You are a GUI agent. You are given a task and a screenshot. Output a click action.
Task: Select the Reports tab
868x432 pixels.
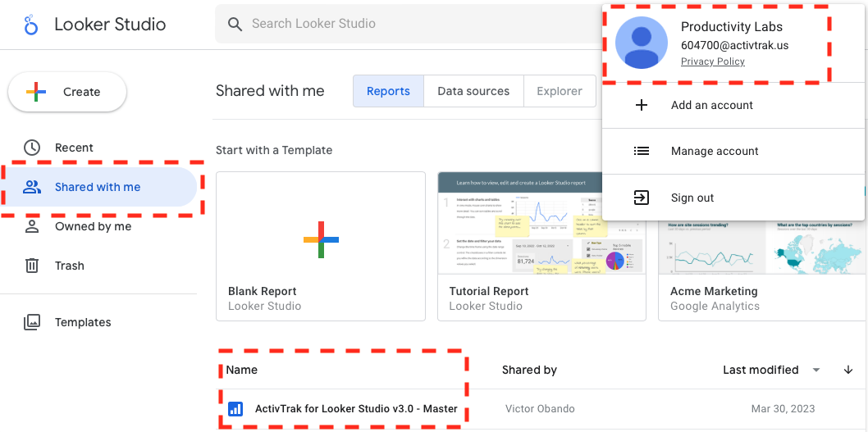pos(388,91)
